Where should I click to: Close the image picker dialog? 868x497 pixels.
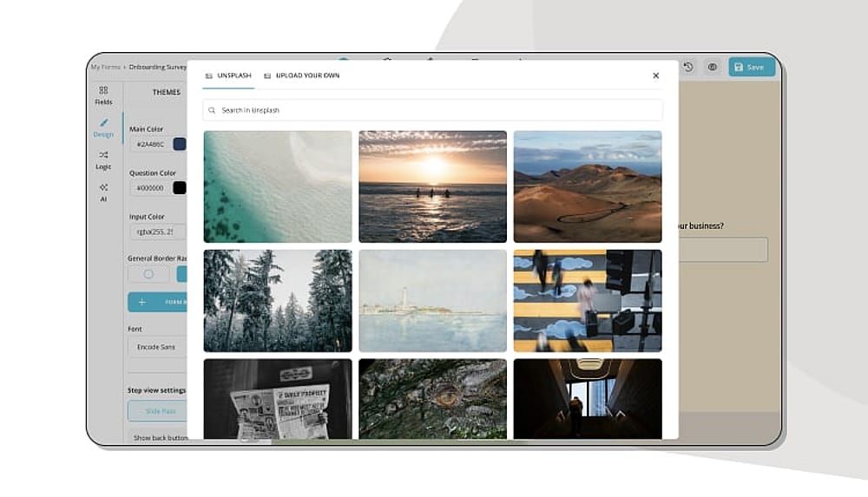click(656, 75)
